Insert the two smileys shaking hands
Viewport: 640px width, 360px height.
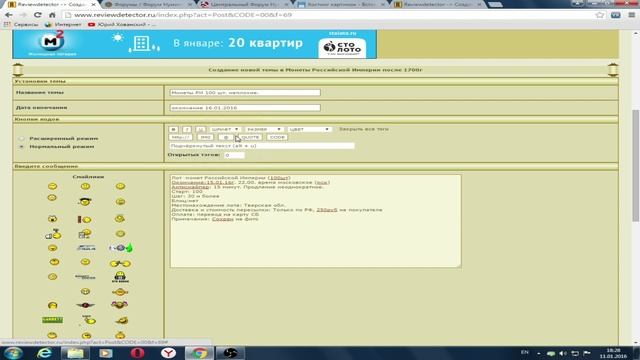click(120, 264)
